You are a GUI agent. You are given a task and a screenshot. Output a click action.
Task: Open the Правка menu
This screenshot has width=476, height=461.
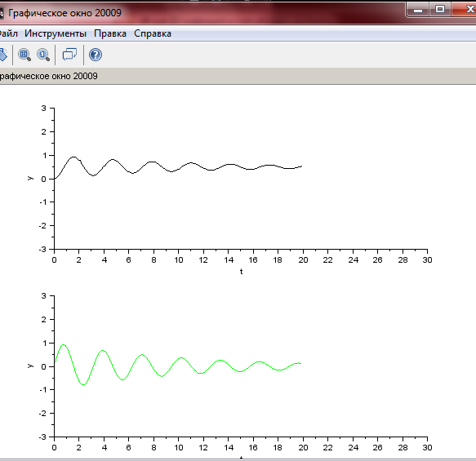[110, 33]
